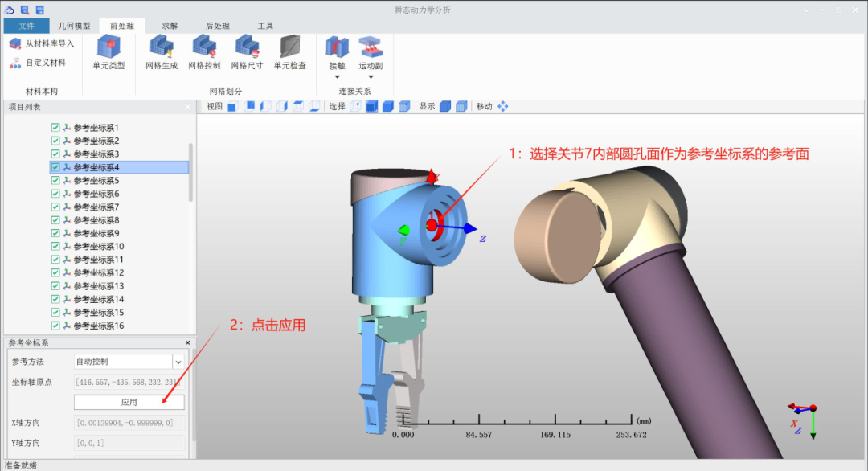Click the solid blue cube after 选择
The width and height of the screenshot is (868, 471).
(x=388, y=106)
